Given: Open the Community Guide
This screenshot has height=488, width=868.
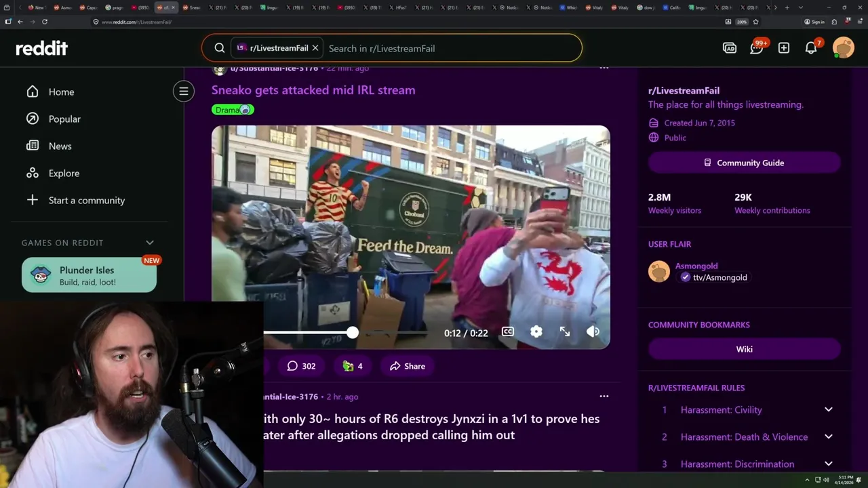Looking at the screenshot, I should pos(745,163).
